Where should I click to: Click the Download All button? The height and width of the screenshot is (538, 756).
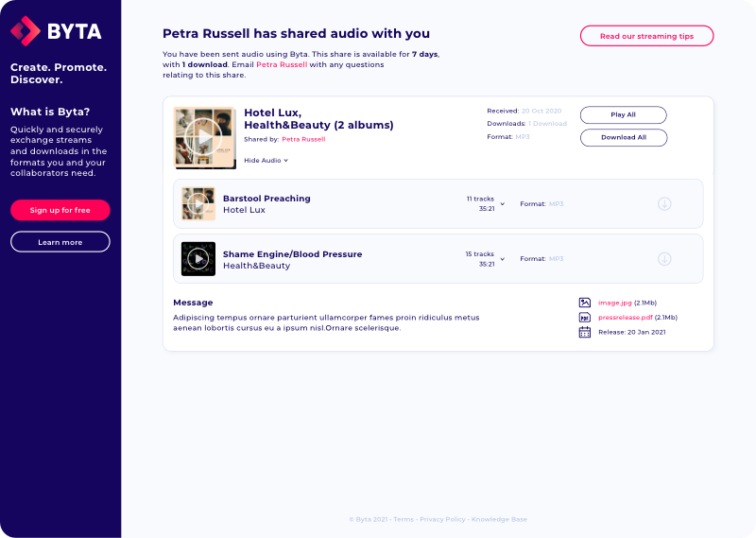pos(624,137)
